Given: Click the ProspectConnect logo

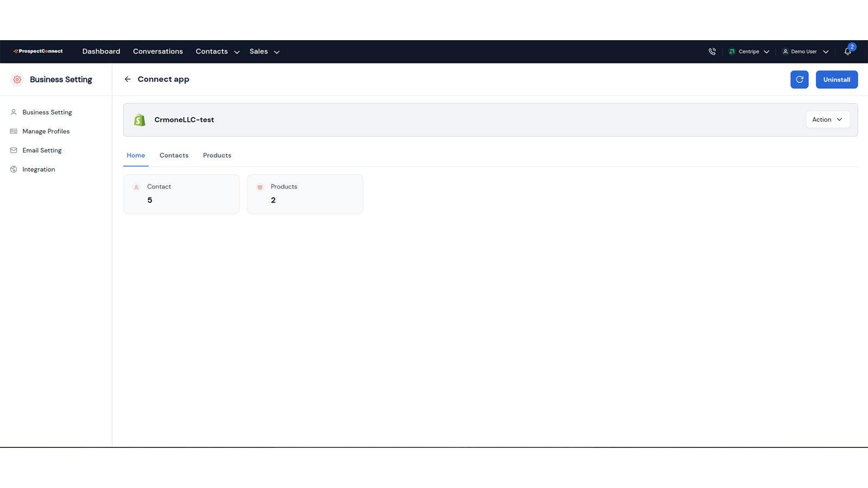Looking at the screenshot, I should click(x=38, y=51).
